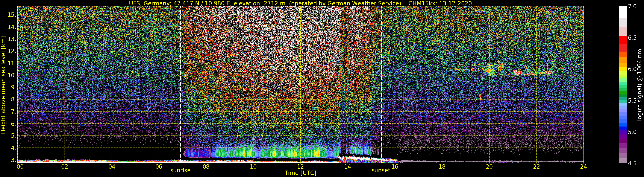
Task: Click the "UFS, Germany" station name in the title
Action: click(x=145, y=3)
